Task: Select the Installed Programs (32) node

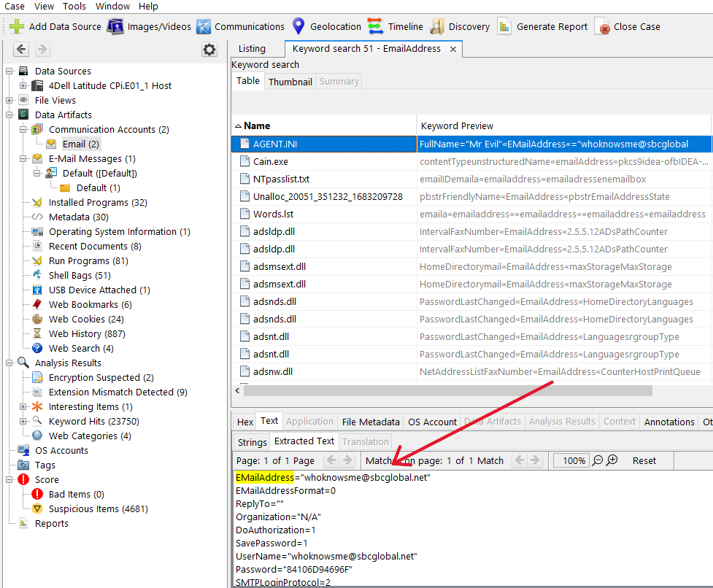Action: pos(98,202)
